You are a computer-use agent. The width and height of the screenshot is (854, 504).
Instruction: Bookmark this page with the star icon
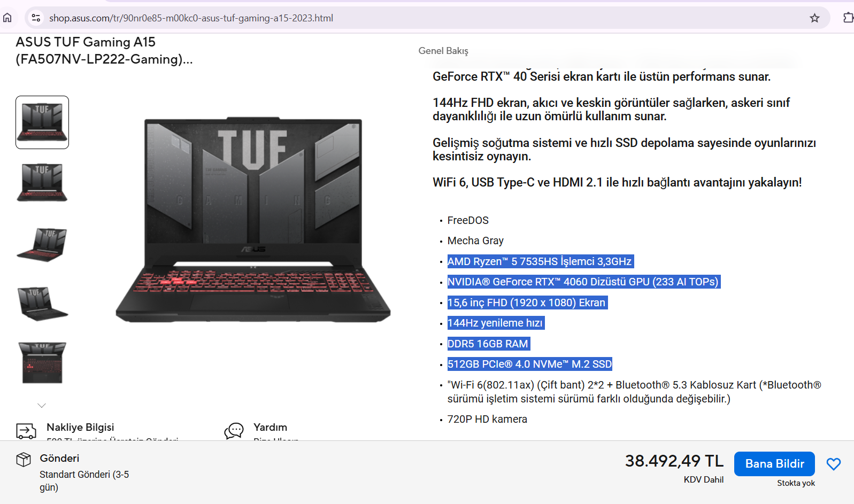[814, 18]
